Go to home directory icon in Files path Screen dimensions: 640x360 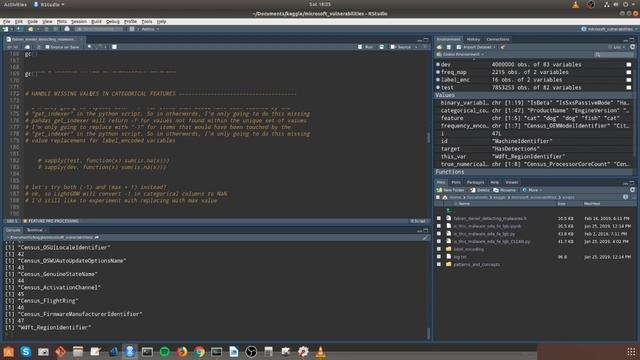click(445, 198)
